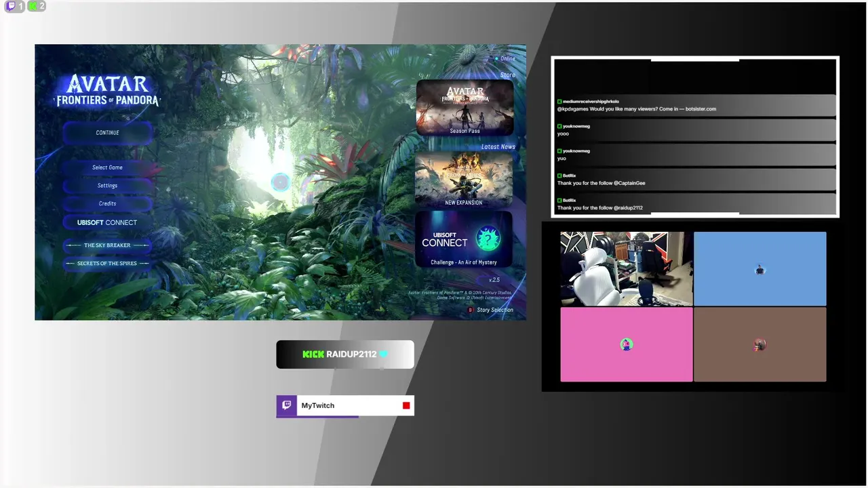Click the Store heading
Image resolution: width=868 pixels, height=488 pixels.
click(x=507, y=75)
